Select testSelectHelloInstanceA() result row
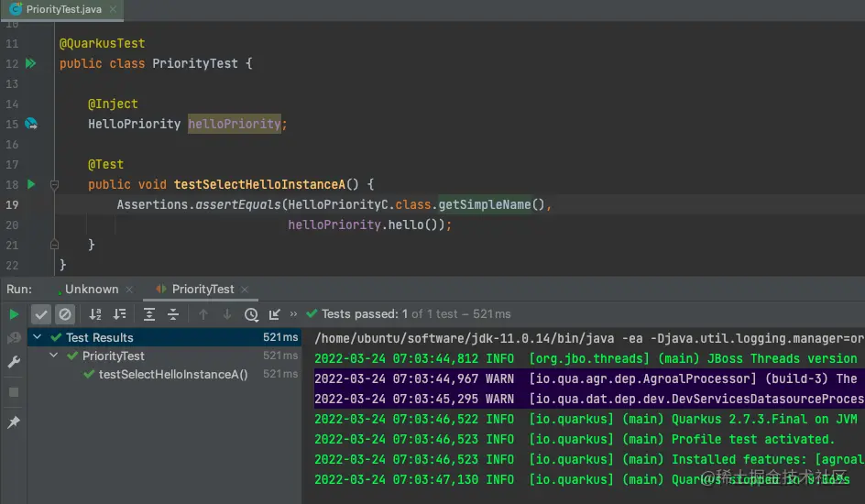 [164, 375]
